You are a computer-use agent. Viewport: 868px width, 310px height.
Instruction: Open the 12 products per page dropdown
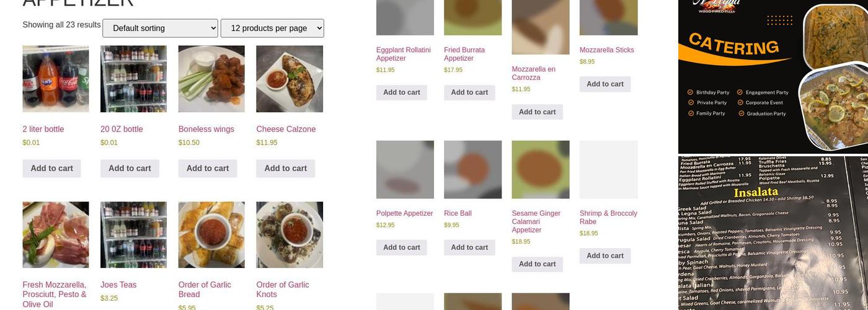[272, 28]
